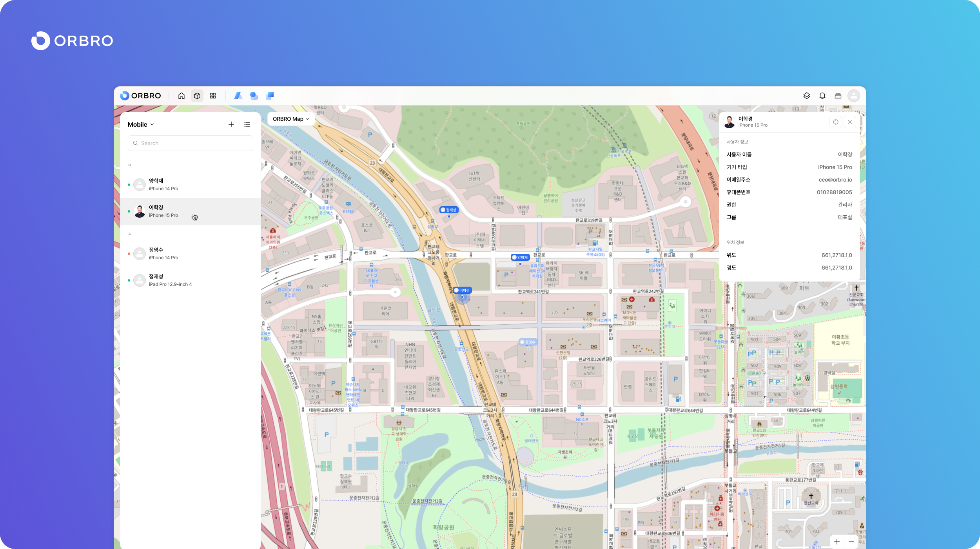980x549 pixels.
Task: Zoom in the map with plus
Action: 837,542
